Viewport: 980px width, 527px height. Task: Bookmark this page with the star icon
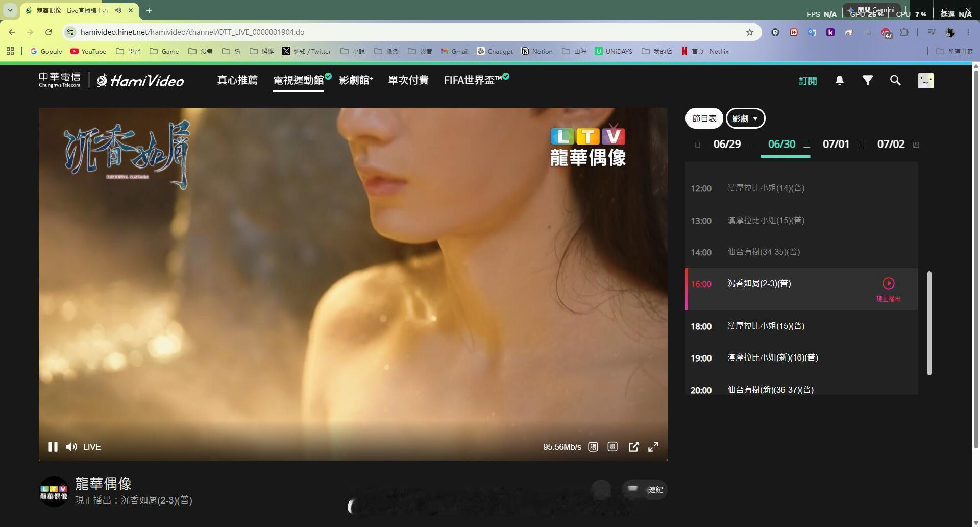749,32
